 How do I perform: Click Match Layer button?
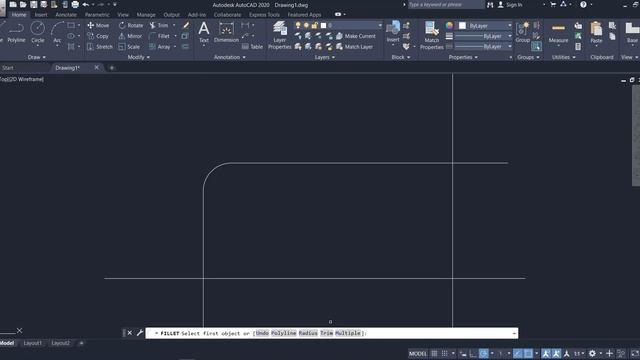(354, 47)
